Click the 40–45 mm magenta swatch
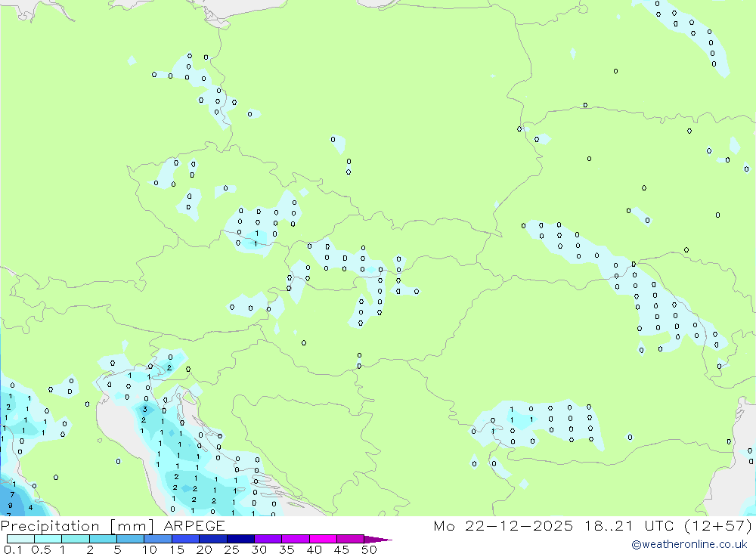 click(323, 539)
